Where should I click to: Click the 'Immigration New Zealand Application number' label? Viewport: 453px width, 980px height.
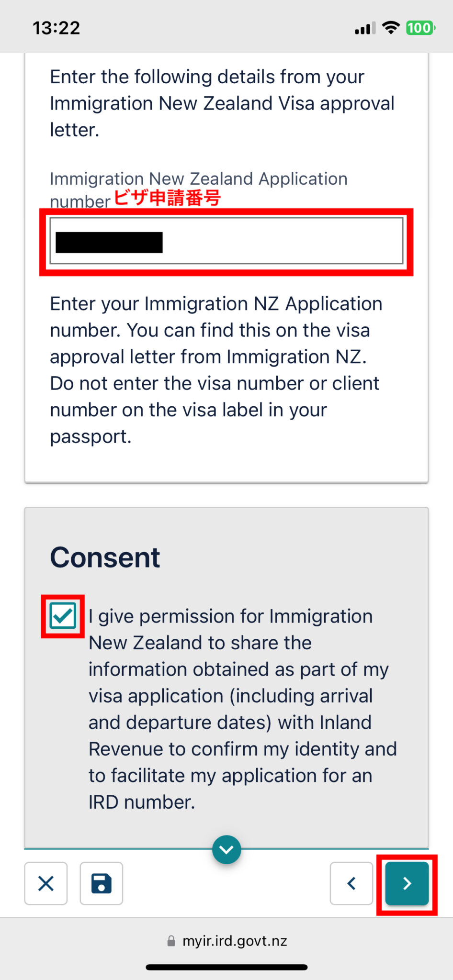[198, 179]
